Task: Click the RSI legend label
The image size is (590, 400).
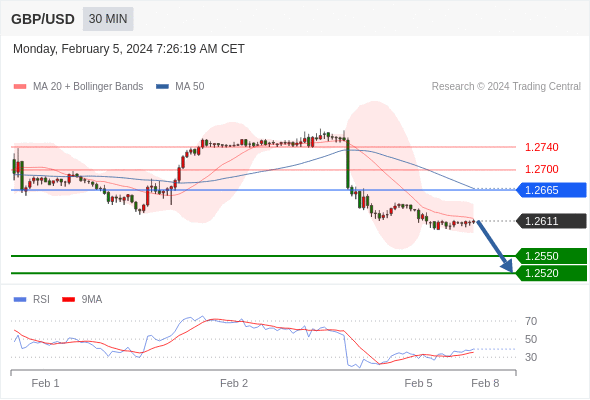Action: (x=41, y=300)
